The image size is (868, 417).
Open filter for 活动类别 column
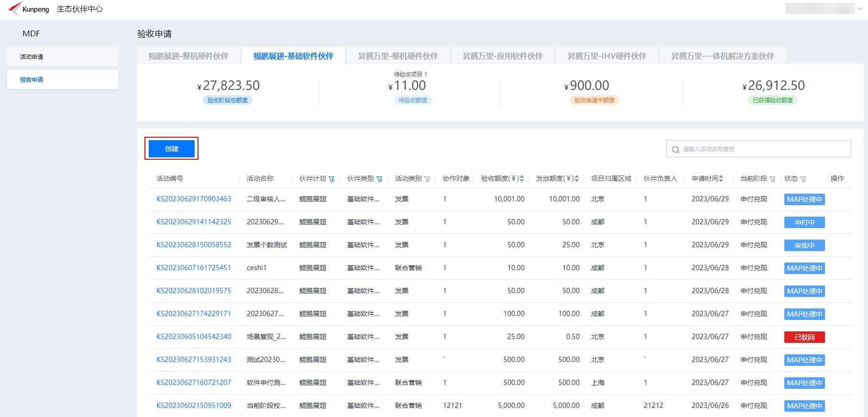(x=427, y=179)
